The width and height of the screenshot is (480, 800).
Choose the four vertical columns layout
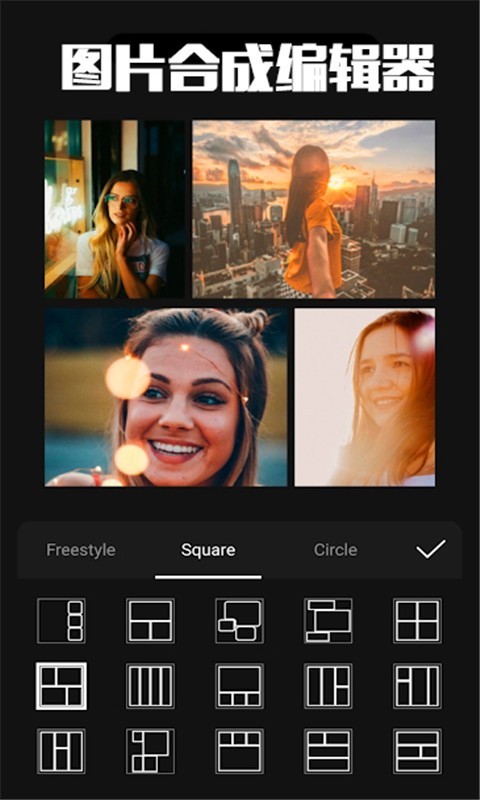click(x=150, y=686)
